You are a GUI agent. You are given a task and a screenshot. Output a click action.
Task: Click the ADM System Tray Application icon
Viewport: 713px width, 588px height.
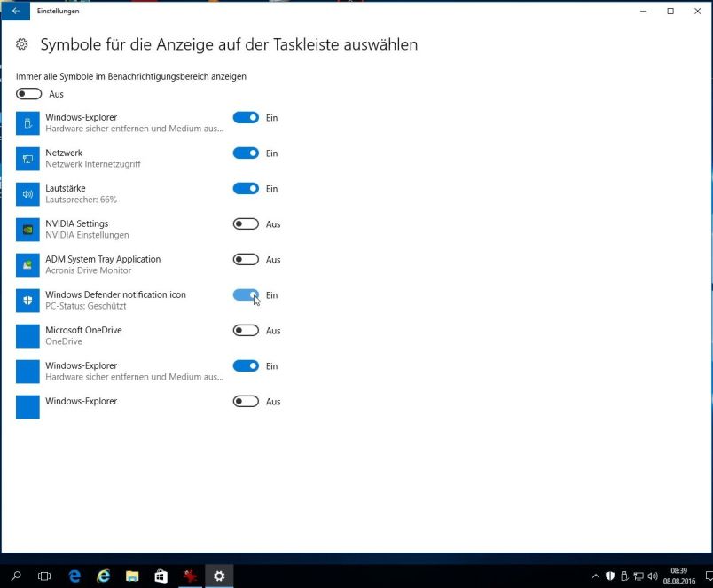click(x=27, y=265)
